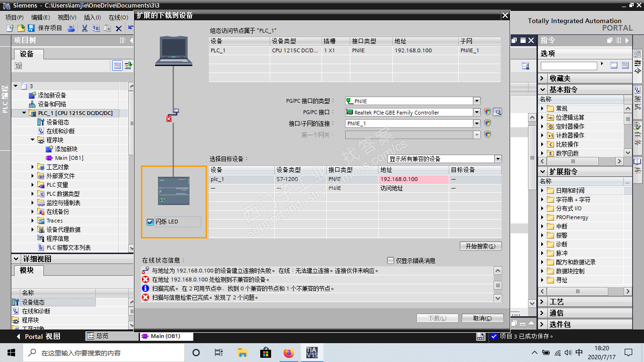Viewport: 644px width, 362px height.
Task: Click the 开始搜索(S) button
Action: (480, 246)
